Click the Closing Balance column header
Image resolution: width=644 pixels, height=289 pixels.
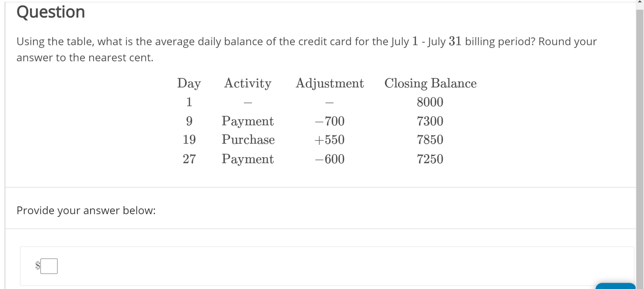coord(430,83)
